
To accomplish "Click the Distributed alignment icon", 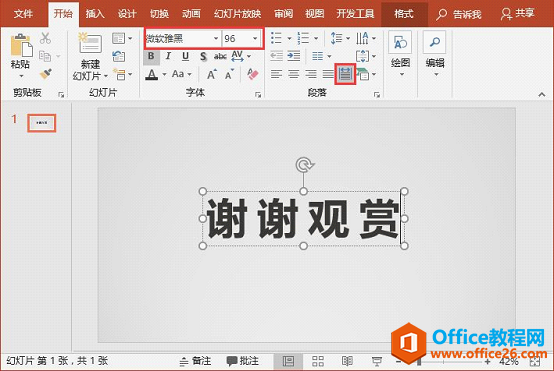I will click(x=345, y=74).
